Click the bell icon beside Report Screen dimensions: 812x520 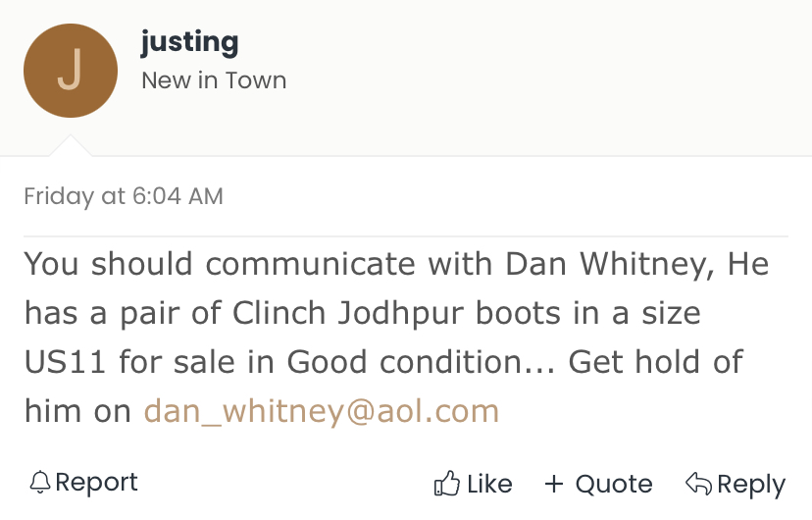40,482
